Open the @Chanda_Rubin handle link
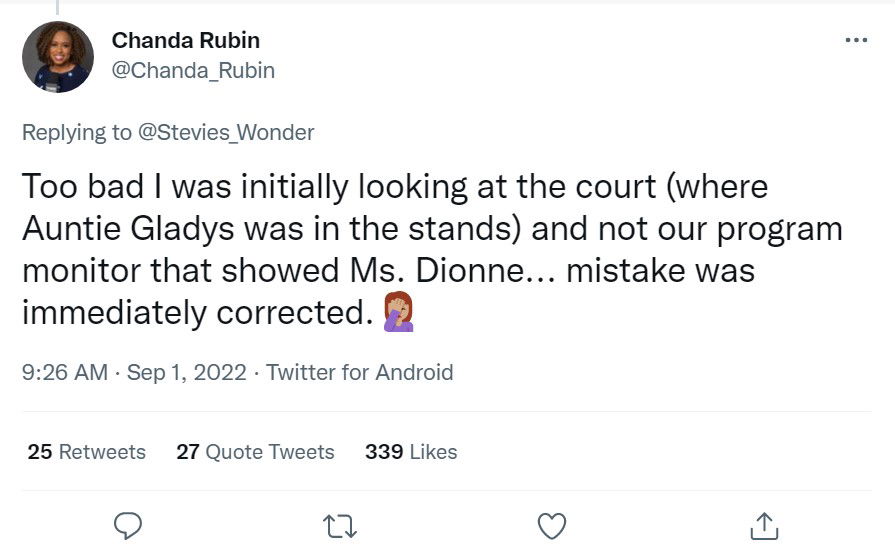This screenshot has width=895, height=559. 192,71
